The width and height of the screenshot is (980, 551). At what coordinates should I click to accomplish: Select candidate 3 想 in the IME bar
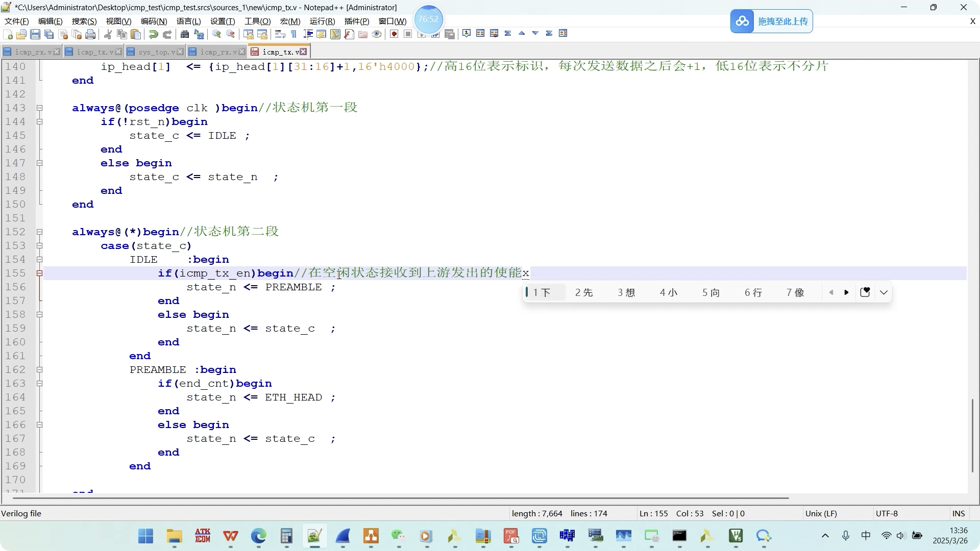[626, 292]
